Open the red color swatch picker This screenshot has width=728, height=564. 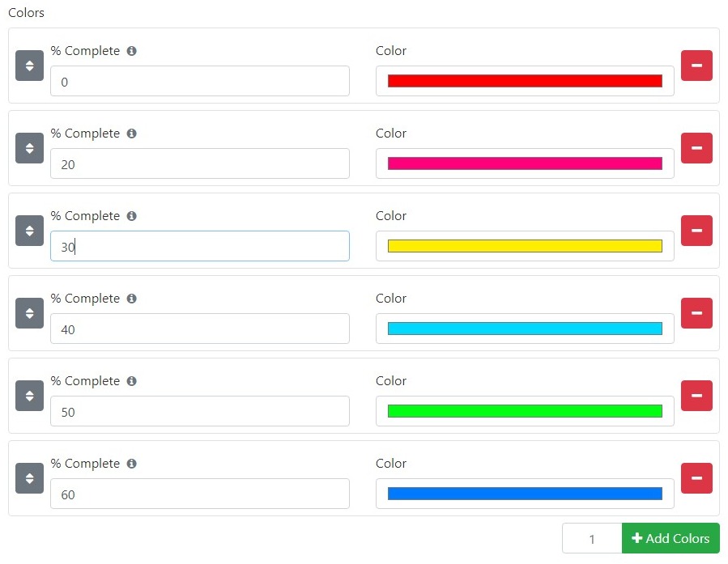525,81
